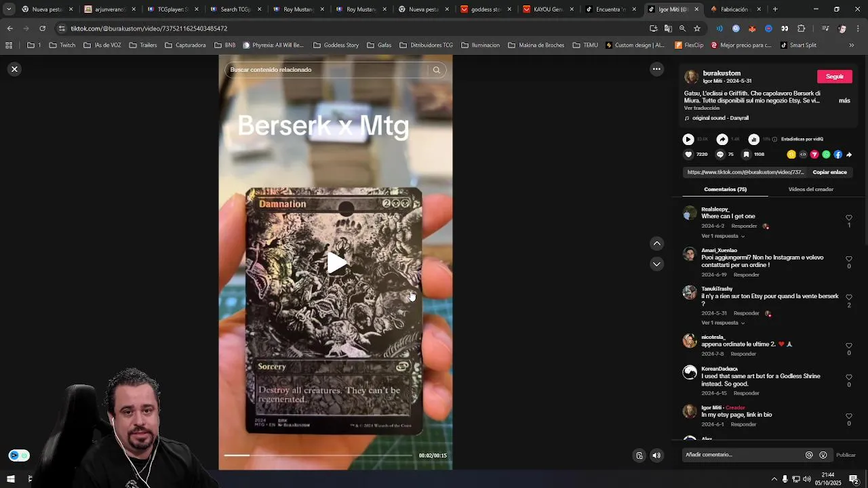The image size is (868, 488).
Task: Expand Ver 1 respuesta under Realsleepy_
Action: point(723,236)
